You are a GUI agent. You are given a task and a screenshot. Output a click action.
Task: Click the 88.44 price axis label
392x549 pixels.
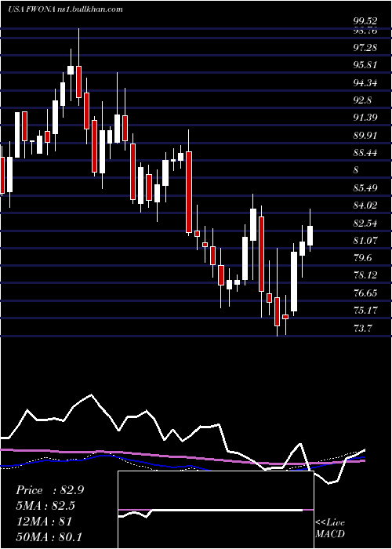[365, 153]
